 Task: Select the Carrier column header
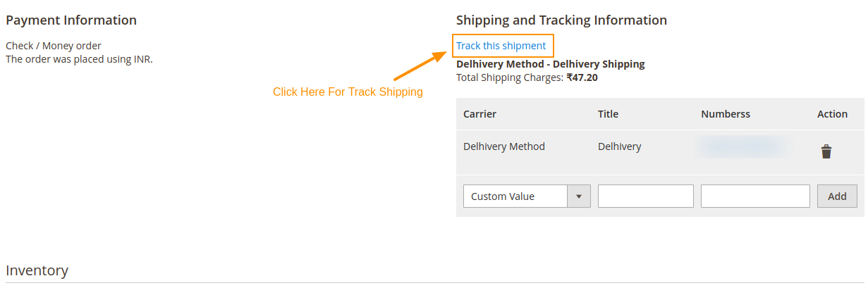[479, 114]
